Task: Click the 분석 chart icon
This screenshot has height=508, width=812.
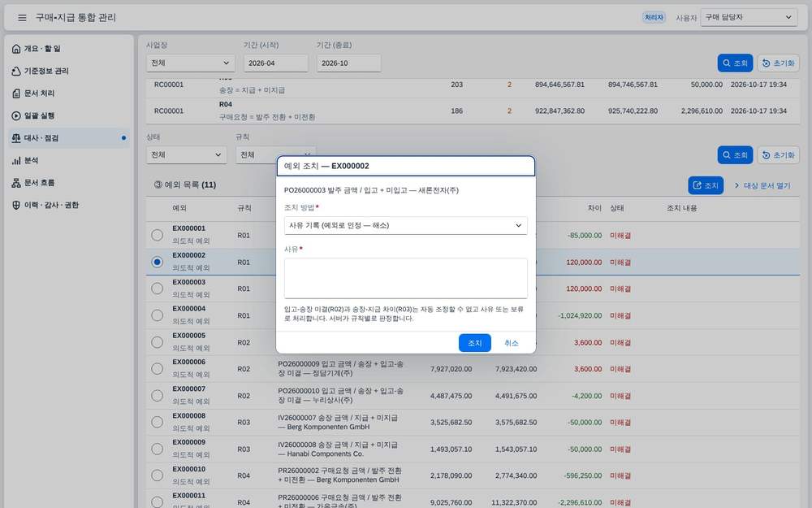Action: point(16,160)
